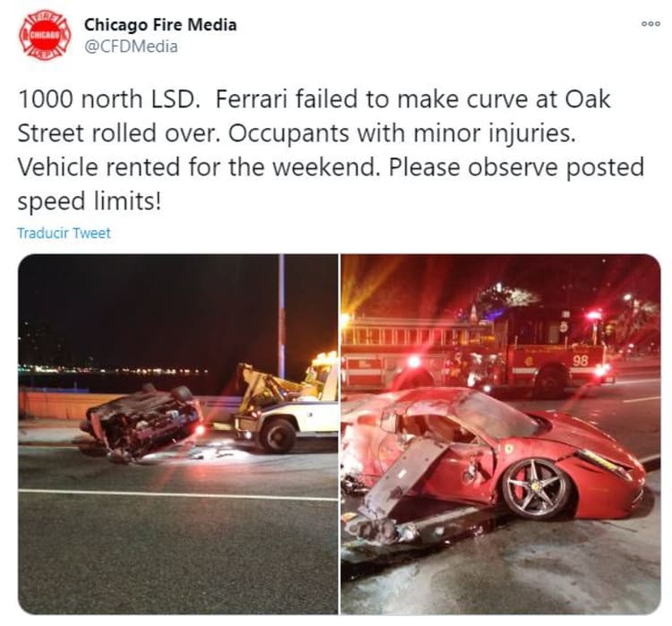The width and height of the screenshot is (672, 626).
Task: Open the Chicago Fire Media profile name
Action: click(x=160, y=25)
